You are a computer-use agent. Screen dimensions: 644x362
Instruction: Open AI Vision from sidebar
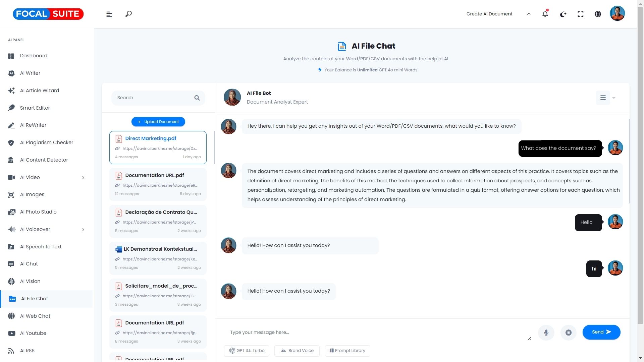coord(30,281)
